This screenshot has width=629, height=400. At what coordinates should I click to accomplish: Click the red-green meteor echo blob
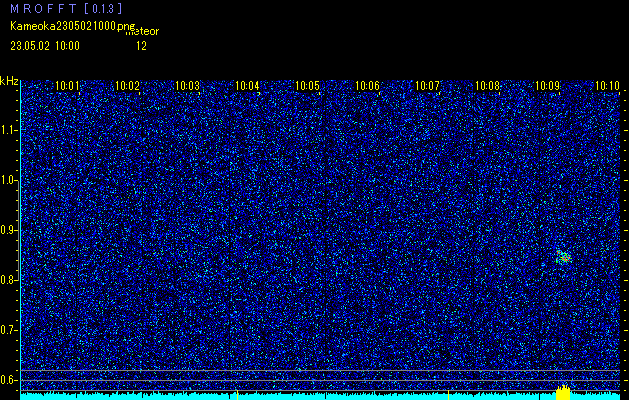563,257
